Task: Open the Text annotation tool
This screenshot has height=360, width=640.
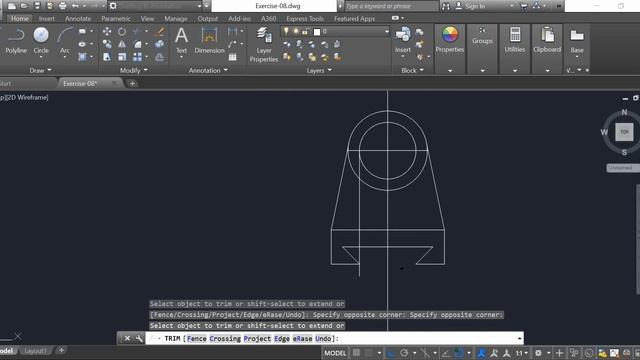Action: 181,40
